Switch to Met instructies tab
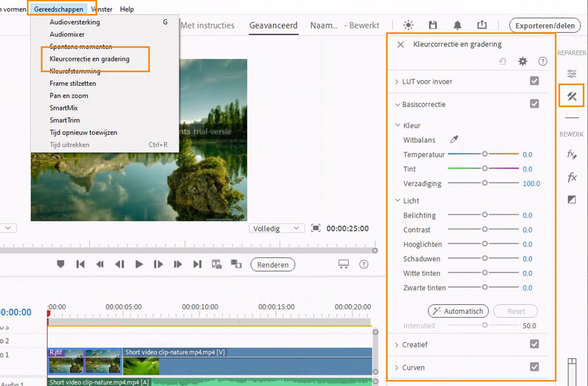 [207, 25]
